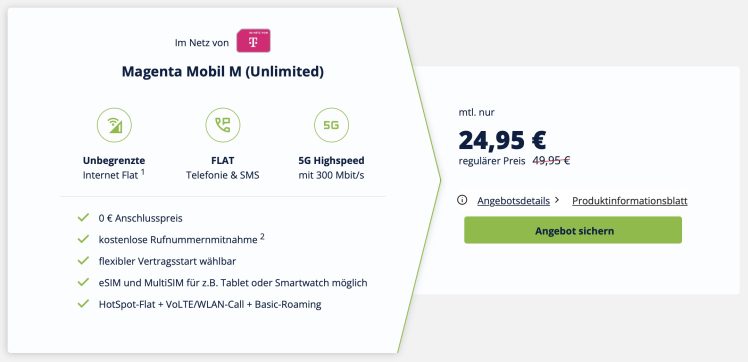Expand details via chevron after Angebotsdetails
Screen dimensions: 748x362
click(557, 200)
